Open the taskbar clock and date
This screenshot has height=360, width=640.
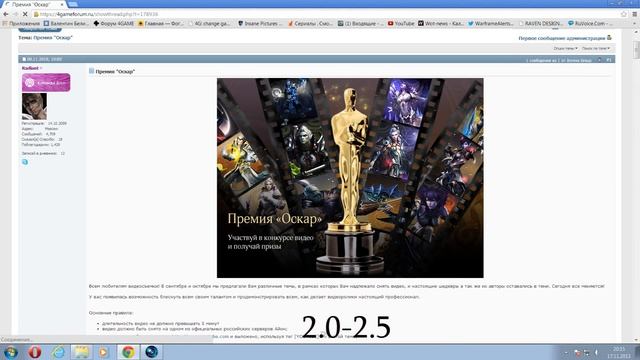click(618, 352)
